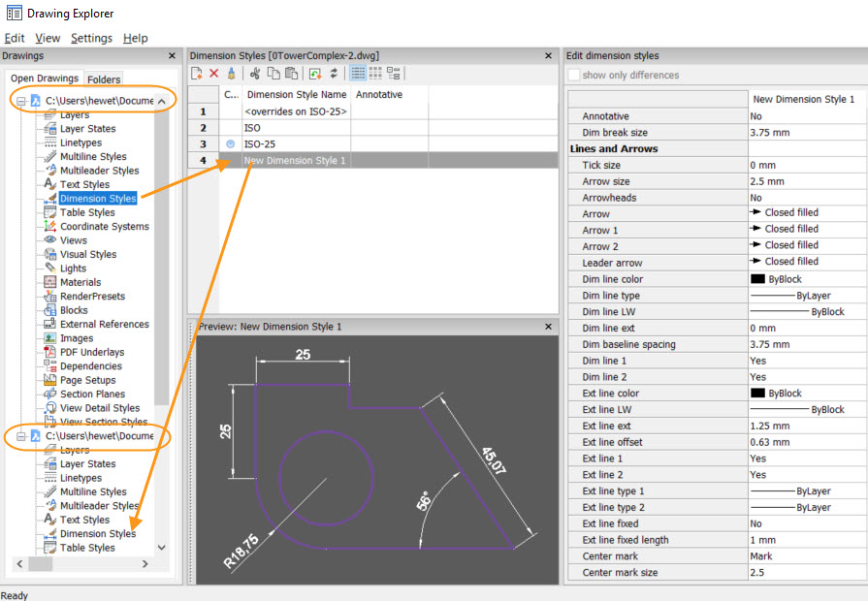Switch to Open Drawings tab
868x601 pixels.
45,79
